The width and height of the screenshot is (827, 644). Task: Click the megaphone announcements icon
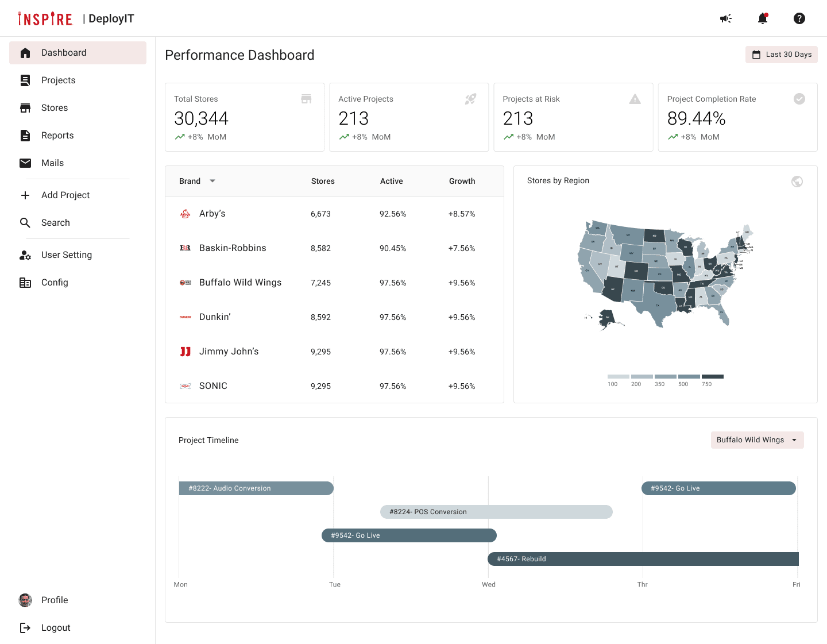click(x=726, y=18)
